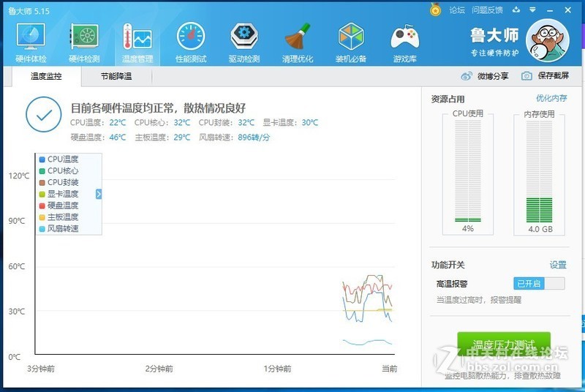Click the Weibo share icon
The image size is (585, 392).
[467, 76]
